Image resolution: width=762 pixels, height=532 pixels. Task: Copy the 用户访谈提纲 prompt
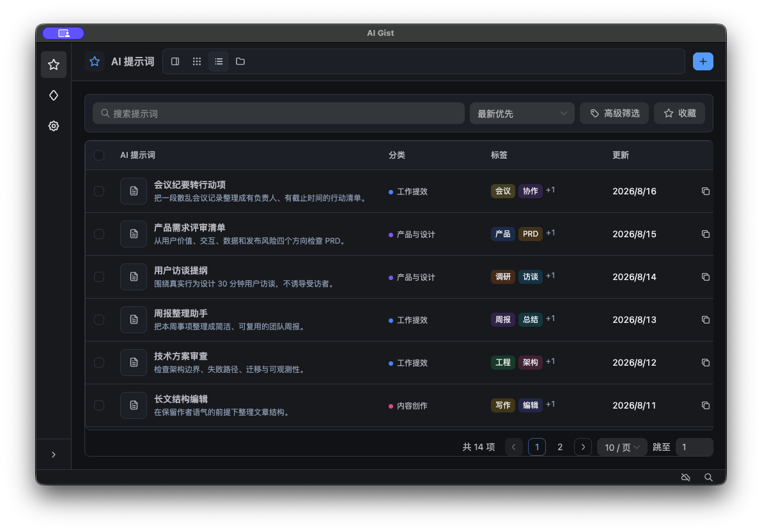point(706,277)
